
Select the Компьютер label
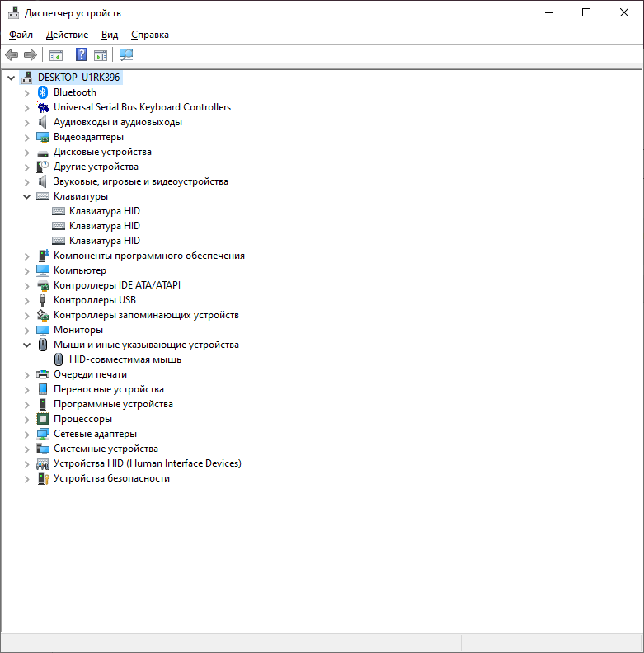pyautogui.click(x=80, y=270)
